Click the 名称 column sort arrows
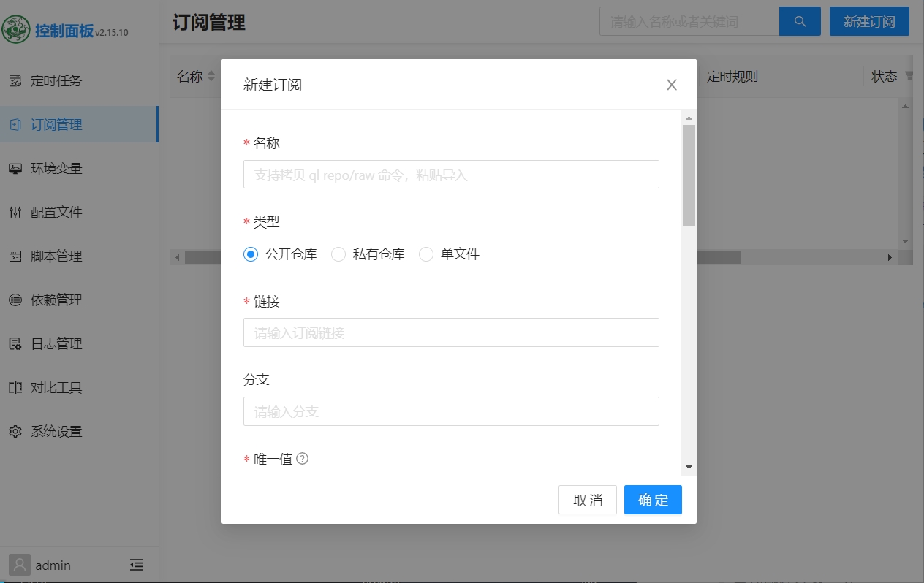The height and width of the screenshot is (583, 924). click(x=211, y=76)
